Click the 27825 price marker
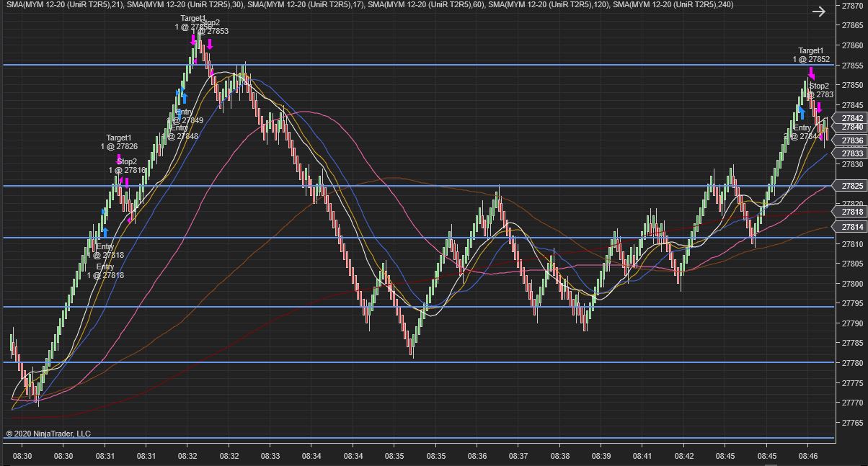The height and width of the screenshot is (466, 868). coord(851,186)
